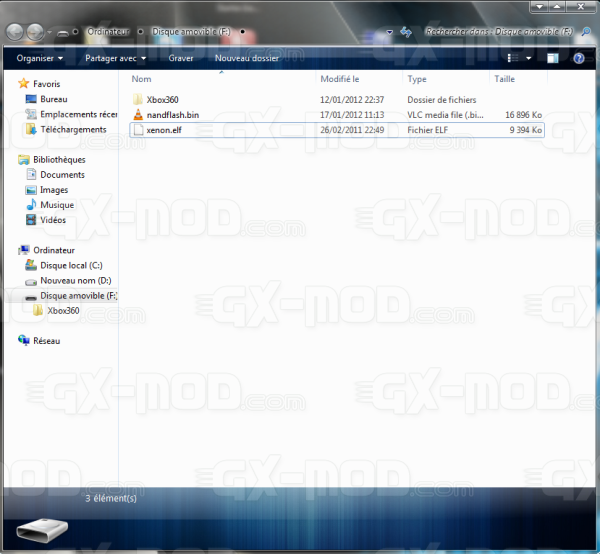Refresh the folder with the refresh icon
Image resolution: width=600 pixels, height=554 pixels.
pyautogui.click(x=406, y=32)
